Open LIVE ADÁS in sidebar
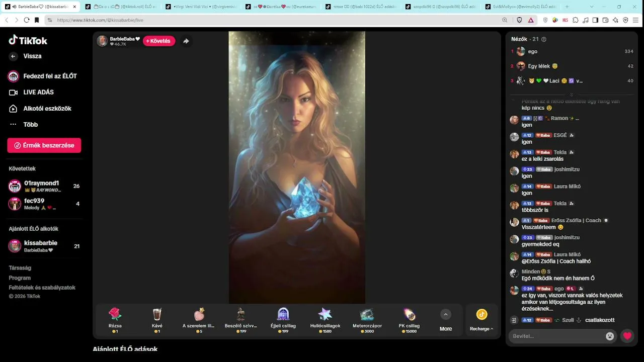 (x=32, y=93)
